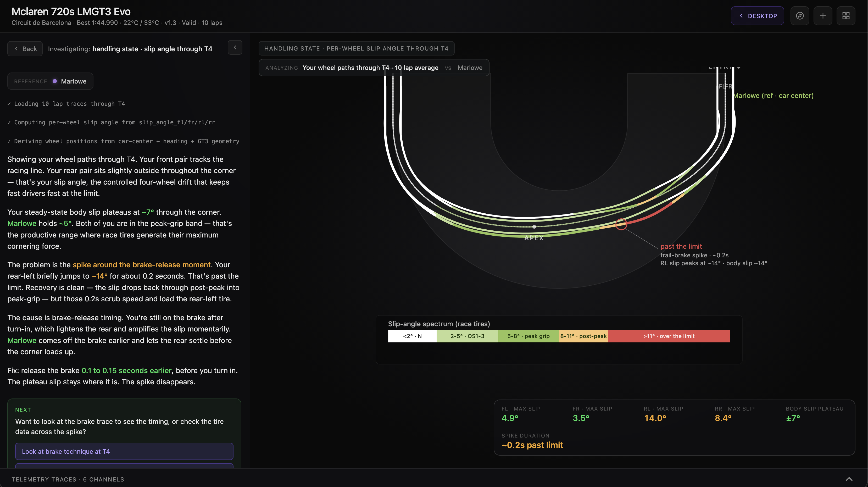Select the 5-8° peak grip spectrum segment
The width and height of the screenshot is (868, 487).
tap(528, 336)
